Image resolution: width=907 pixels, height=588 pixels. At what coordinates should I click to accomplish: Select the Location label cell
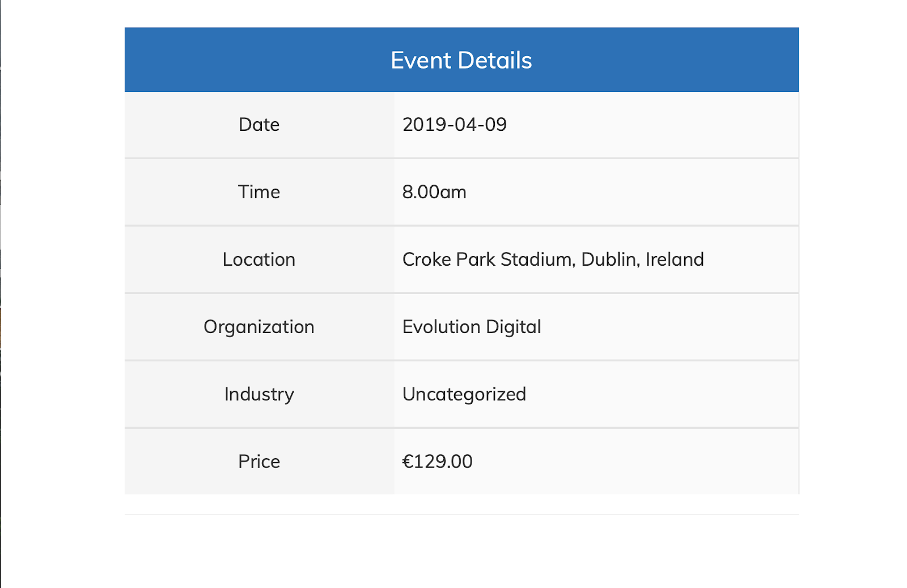pos(259,259)
